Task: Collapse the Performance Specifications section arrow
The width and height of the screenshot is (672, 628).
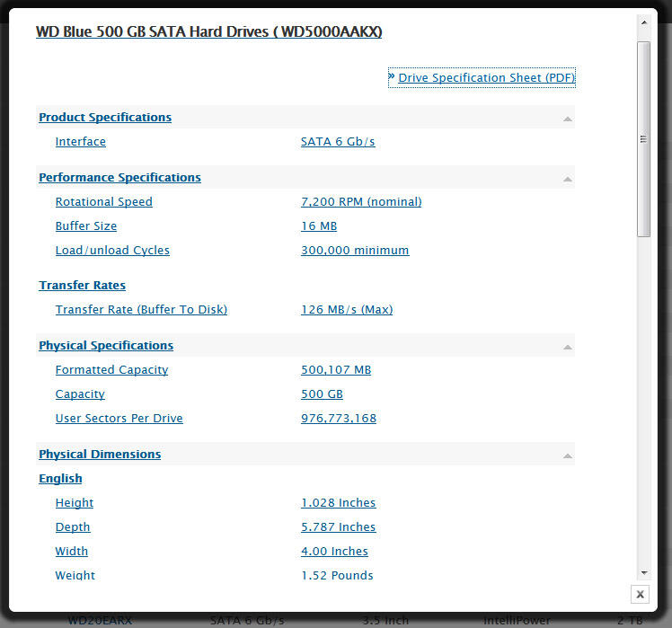Action: tap(568, 178)
